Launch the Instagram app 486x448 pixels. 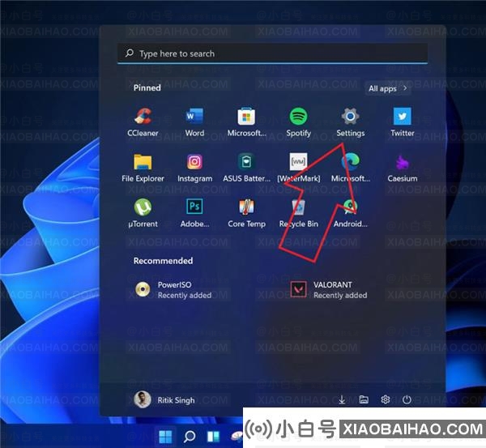[x=194, y=168]
